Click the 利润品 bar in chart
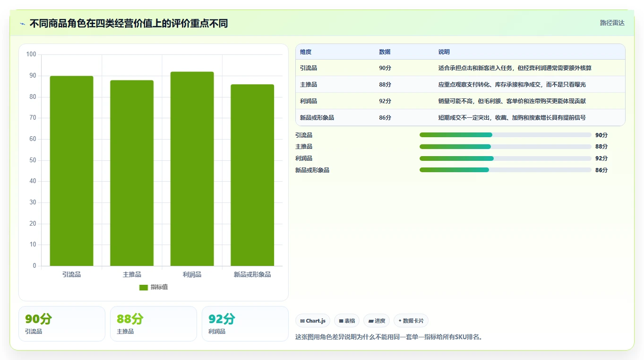 [x=192, y=169]
